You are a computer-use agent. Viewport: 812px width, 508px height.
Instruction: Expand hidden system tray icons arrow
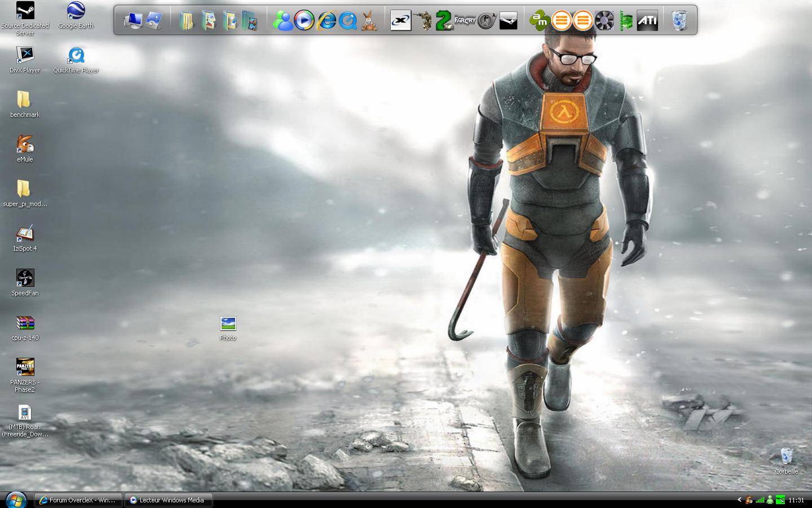point(739,500)
